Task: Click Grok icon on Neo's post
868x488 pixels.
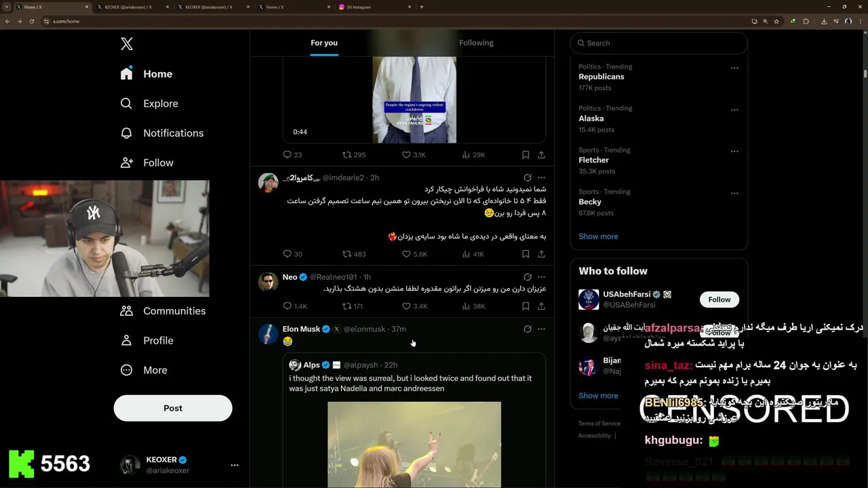Action: (527, 277)
